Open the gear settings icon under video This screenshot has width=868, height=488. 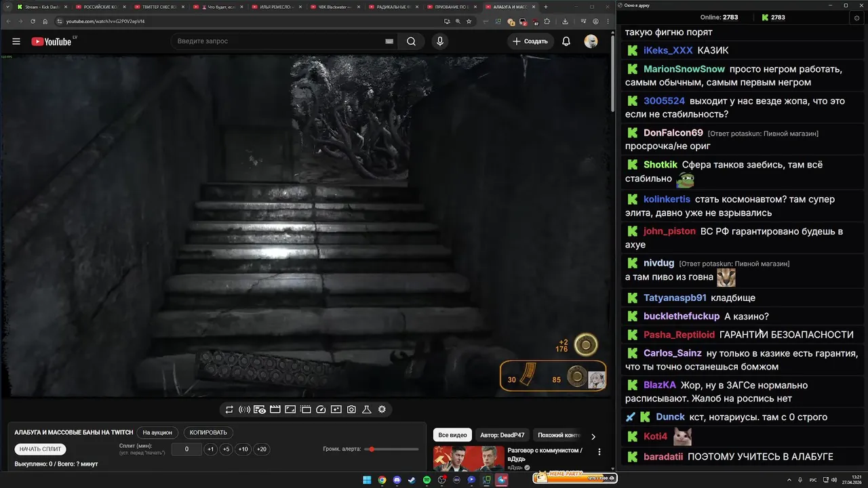tap(382, 409)
